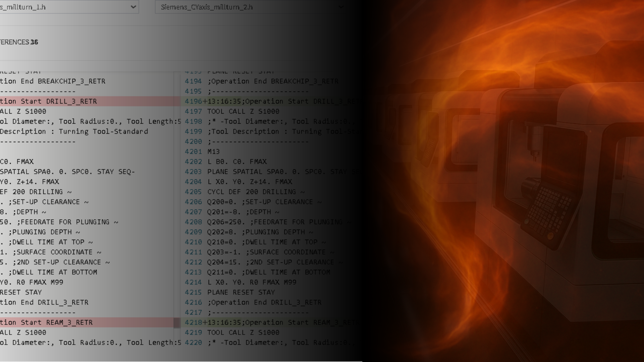Screen dimensions: 644x362
Task: Click line 4219 TOOL CALL Z S1000
Action: click(243, 333)
